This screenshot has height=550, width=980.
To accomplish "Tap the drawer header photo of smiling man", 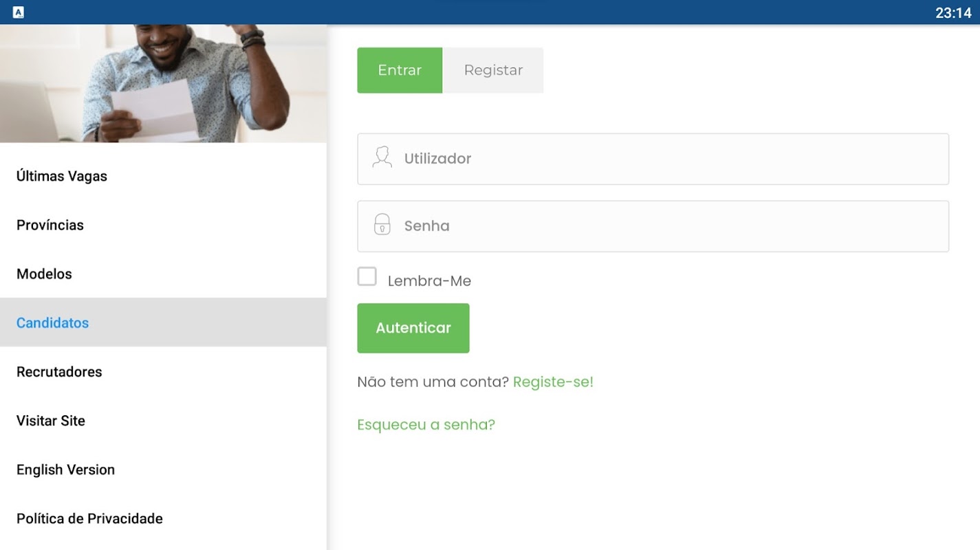I will click(163, 83).
